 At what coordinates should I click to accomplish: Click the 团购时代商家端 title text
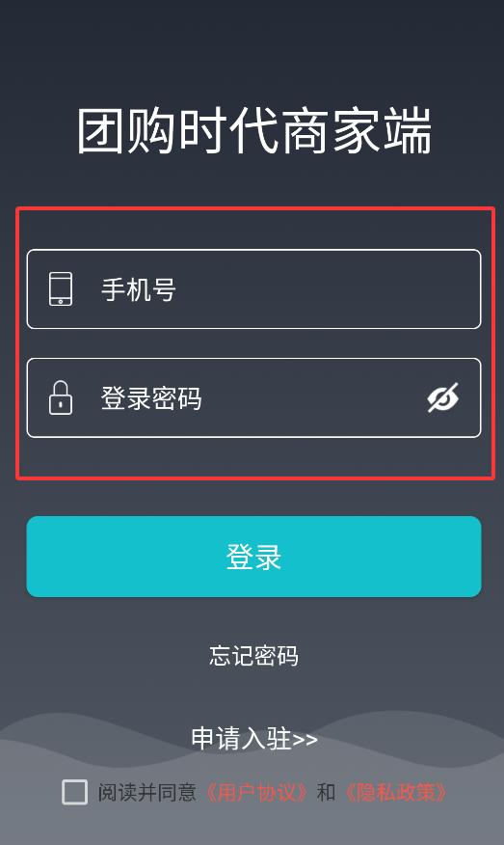pyautogui.click(x=253, y=131)
